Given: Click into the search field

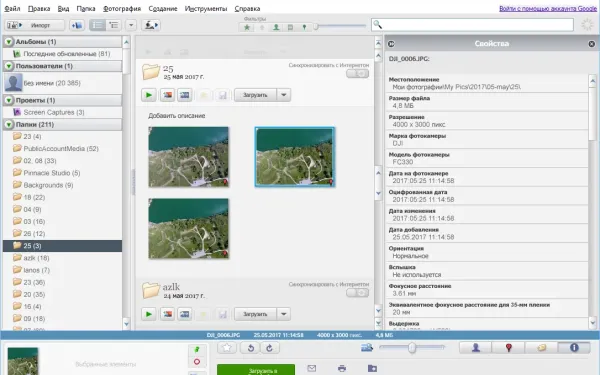Looking at the screenshot, I should coord(473,25).
